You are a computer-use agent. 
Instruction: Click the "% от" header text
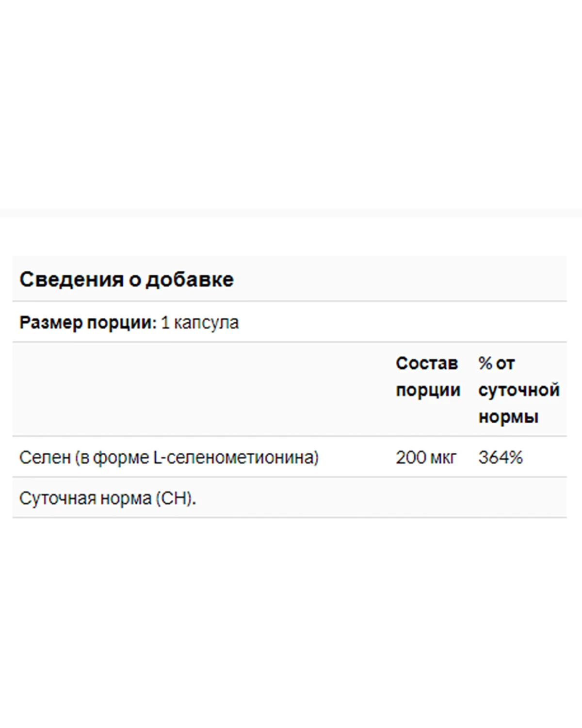pyautogui.click(x=496, y=363)
